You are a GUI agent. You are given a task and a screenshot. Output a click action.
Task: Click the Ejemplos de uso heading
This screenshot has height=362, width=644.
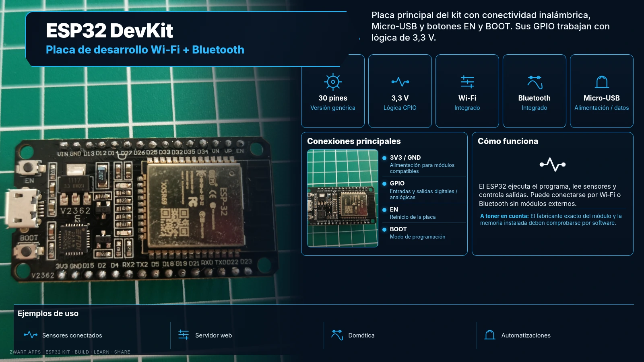(48, 314)
